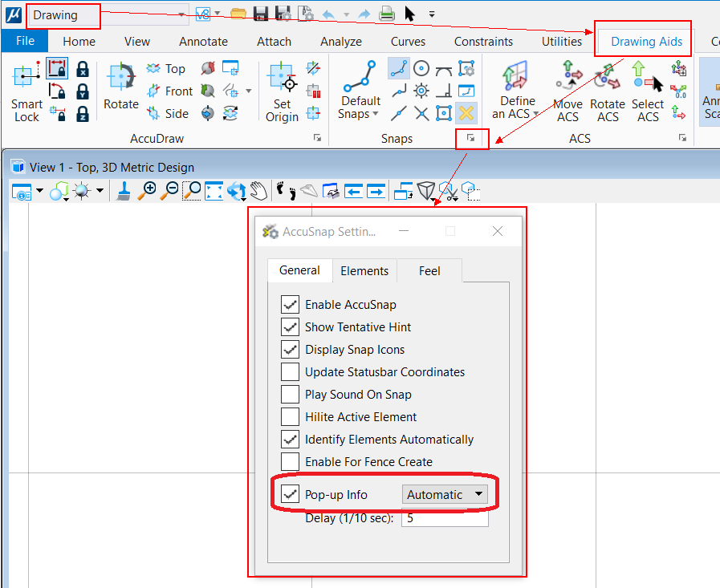Enable Hilite Active Element checkbox
The width and height of the screenshot is (720, 588).
tap(291, 417)
